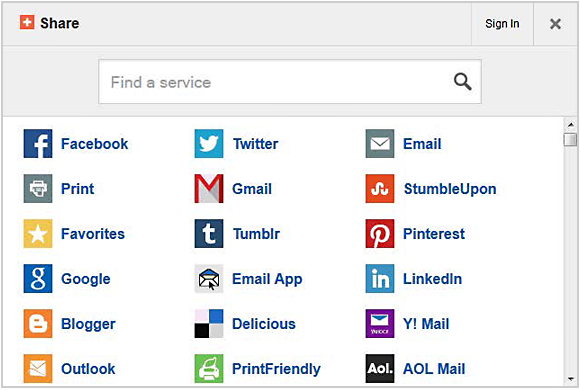Screen dimensions: 580x390
Task: Pick the Delicious icon
Action: click(x=209, y=324)
